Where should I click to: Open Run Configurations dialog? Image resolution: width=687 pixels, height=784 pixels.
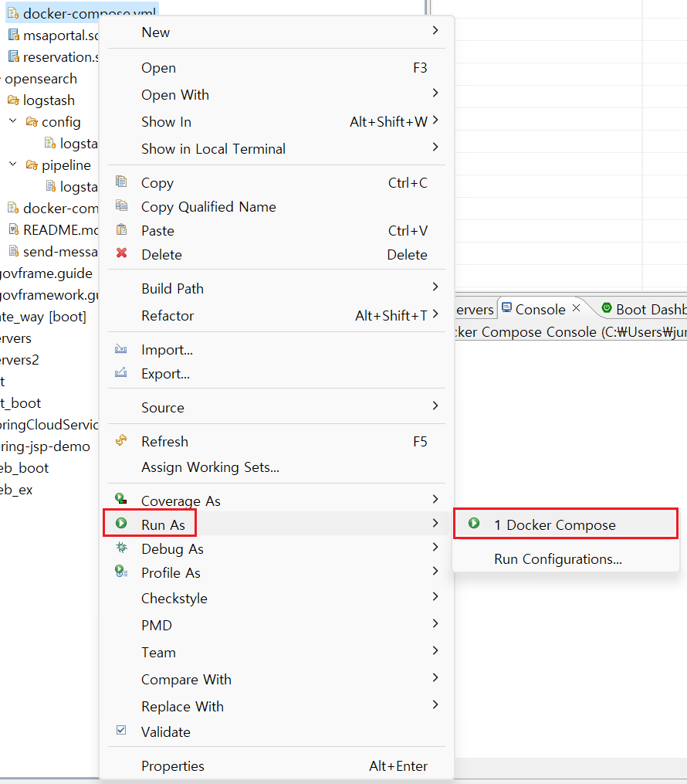(x=557, y=559)
